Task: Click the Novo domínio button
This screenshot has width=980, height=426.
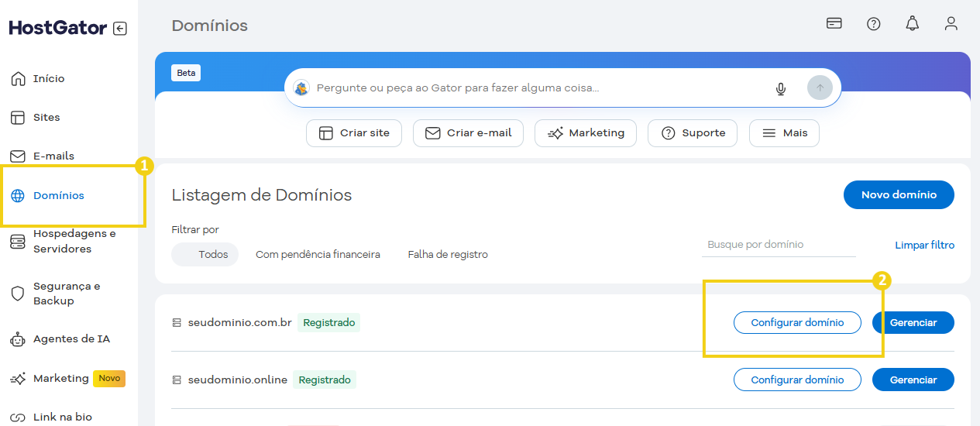Action: point(899,194)
